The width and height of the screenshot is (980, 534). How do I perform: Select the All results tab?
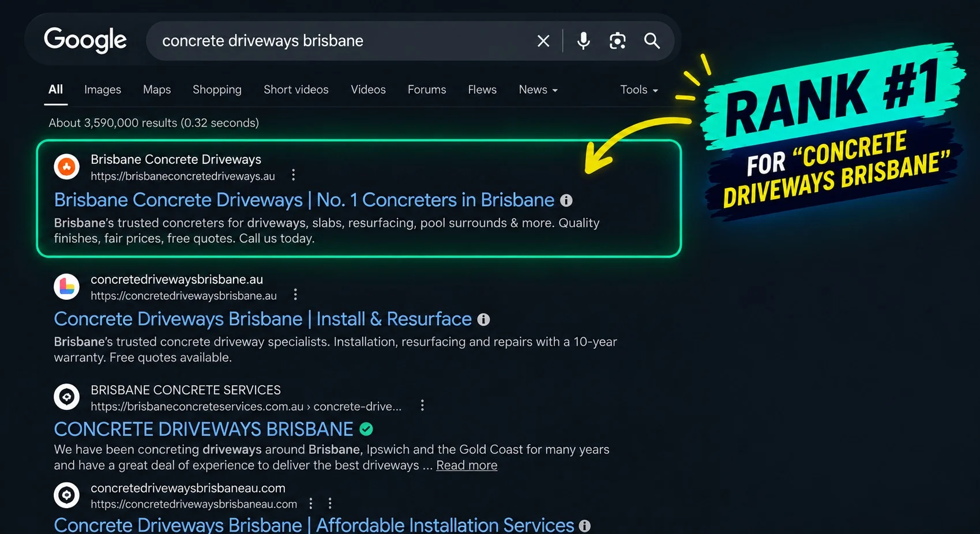(x=56, y=89)
